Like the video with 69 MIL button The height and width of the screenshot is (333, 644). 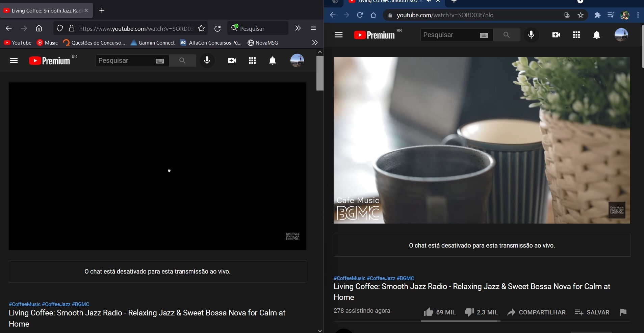tap(439, 312)
